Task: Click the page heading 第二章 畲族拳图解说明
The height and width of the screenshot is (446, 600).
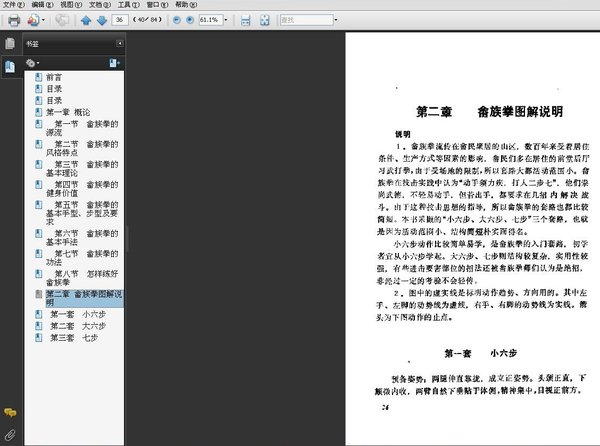Action: click(x=489, y=112)
